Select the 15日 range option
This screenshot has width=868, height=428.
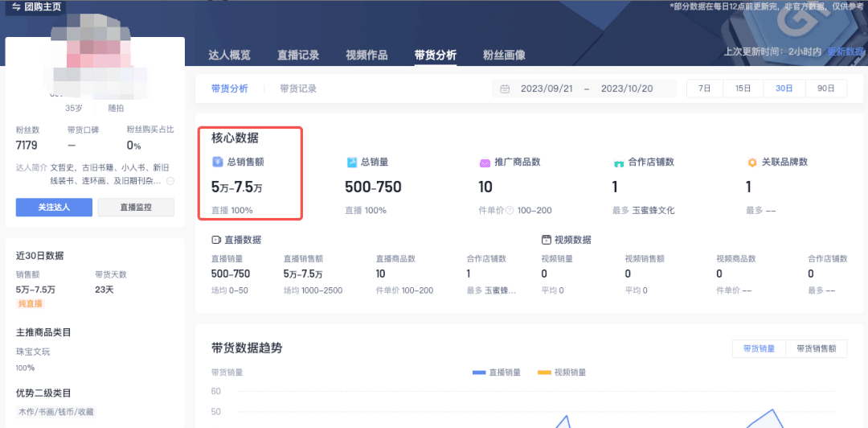pos(743,88)
